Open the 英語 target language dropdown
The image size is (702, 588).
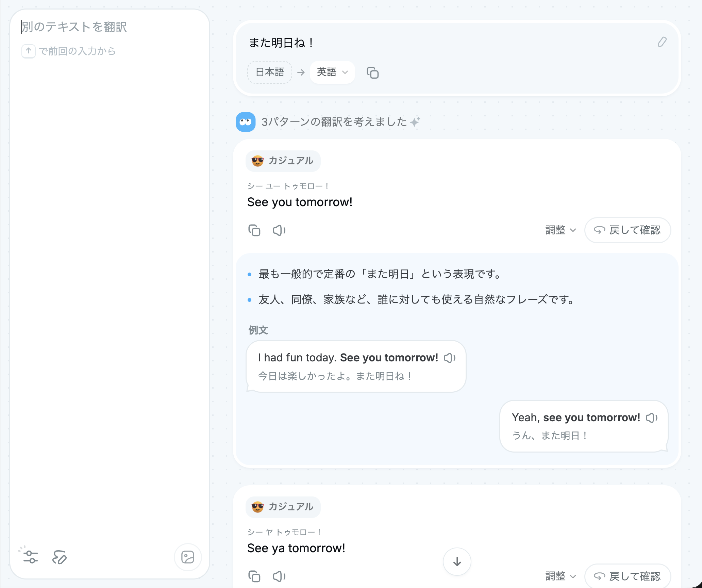[332, 72]
